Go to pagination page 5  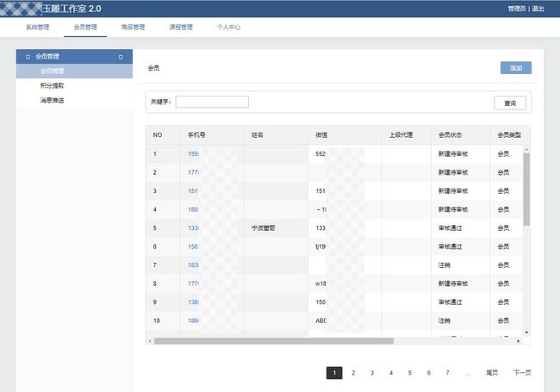point(409,373)
